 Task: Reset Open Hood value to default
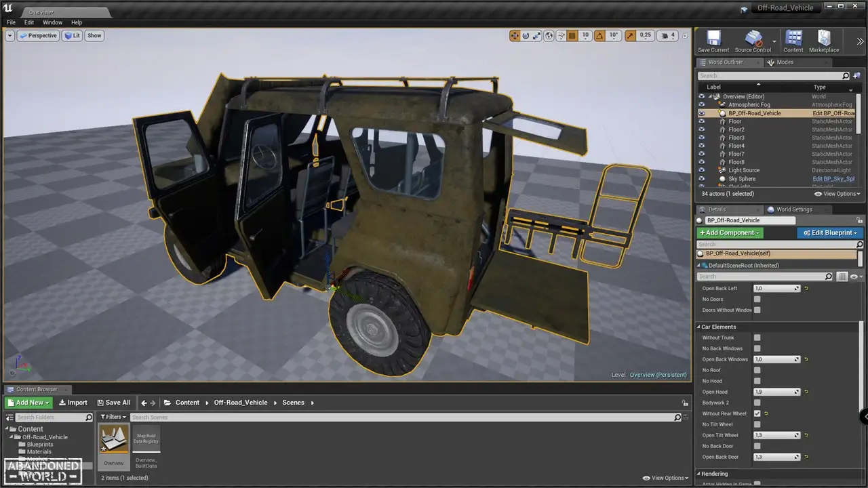[806, 392]
